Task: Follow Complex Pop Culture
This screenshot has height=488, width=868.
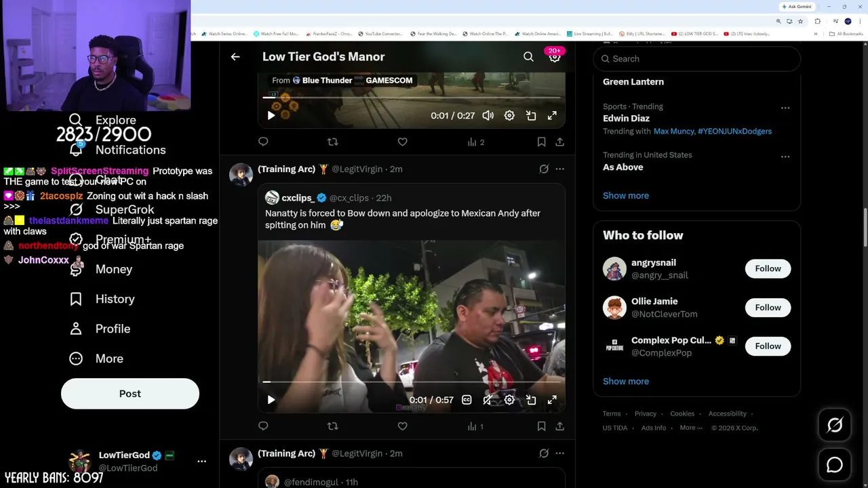Action: pyautogui.click(x=768, y=346)
